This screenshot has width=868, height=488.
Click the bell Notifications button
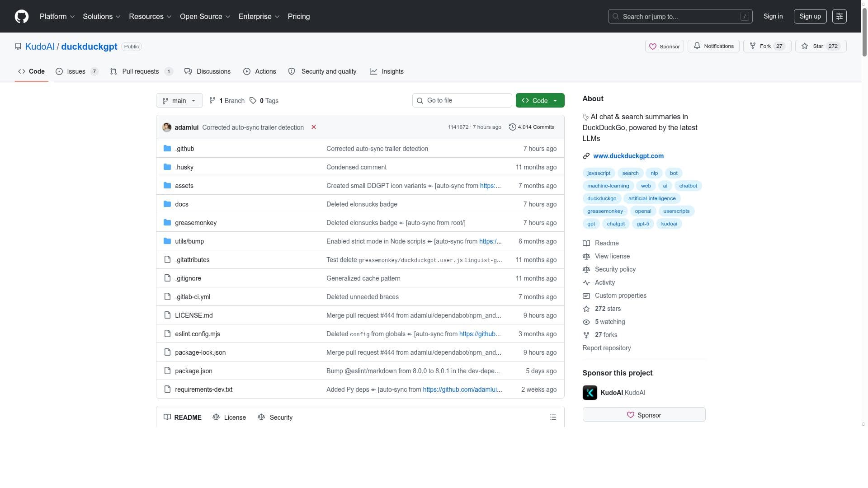713,46
